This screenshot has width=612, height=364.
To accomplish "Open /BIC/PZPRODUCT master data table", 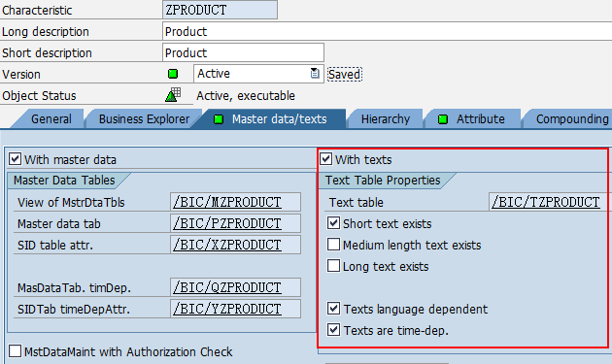I will 227,223.
